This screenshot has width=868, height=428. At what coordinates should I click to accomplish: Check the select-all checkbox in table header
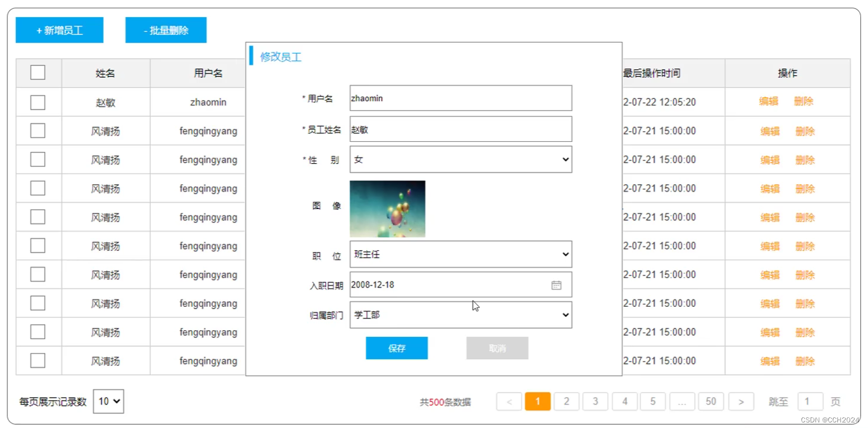click(38, 73)
